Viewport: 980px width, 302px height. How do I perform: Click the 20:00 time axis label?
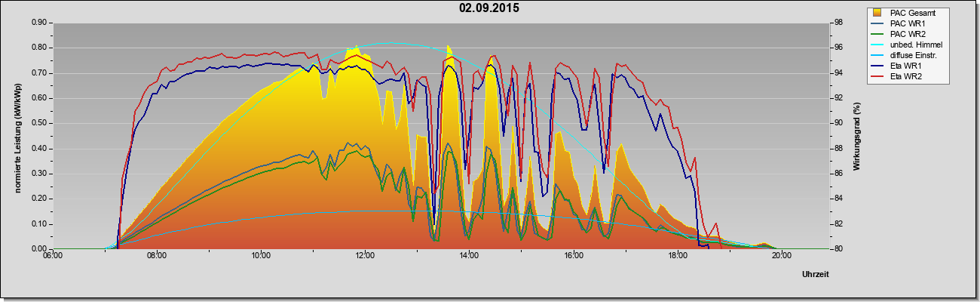pyautogui.click(x=781, y=255)
